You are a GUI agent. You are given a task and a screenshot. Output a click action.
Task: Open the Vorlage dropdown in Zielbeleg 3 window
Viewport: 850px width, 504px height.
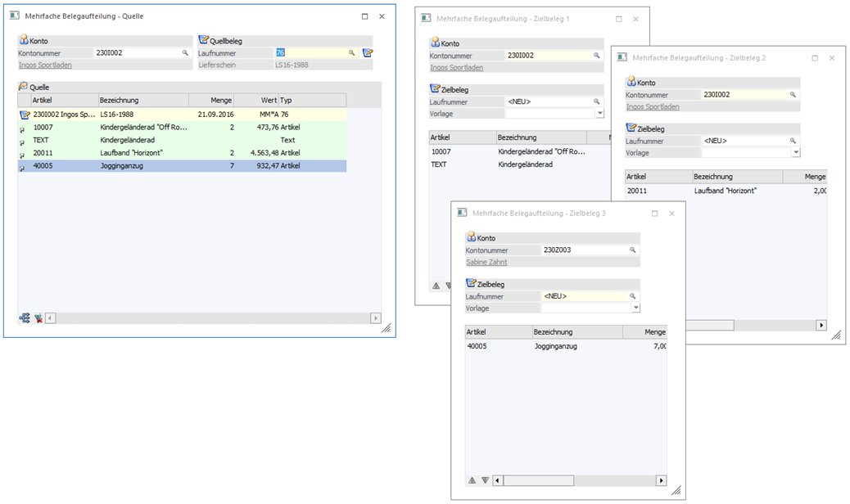(x=636, y=308)
